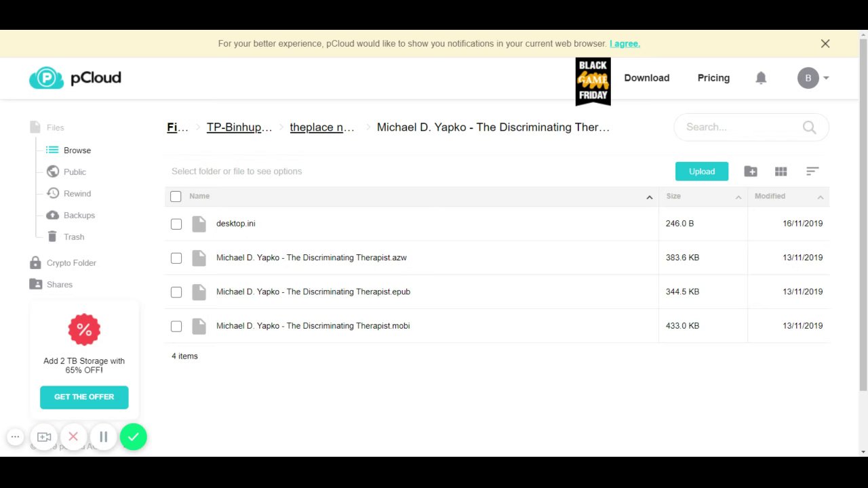The image size is (868, 488).
Task: Click the Rewind clock icon
Action: click(52, 193)
